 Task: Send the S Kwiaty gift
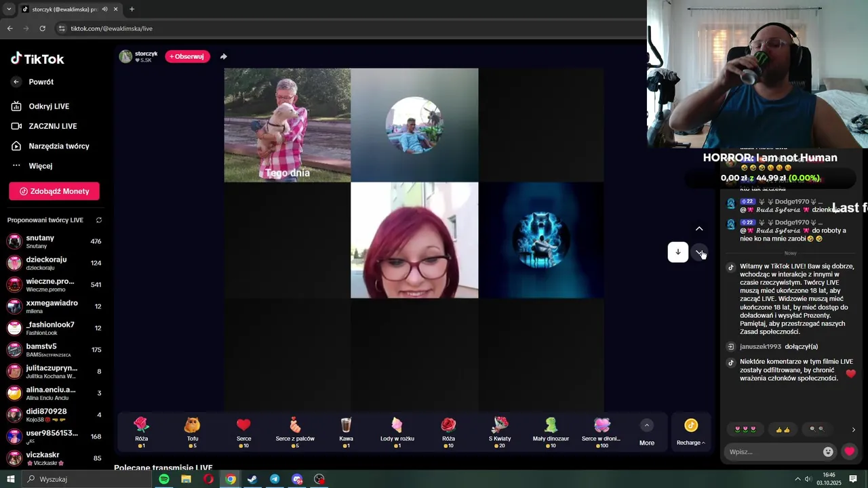pyautogui.click(x=500, y=432)
